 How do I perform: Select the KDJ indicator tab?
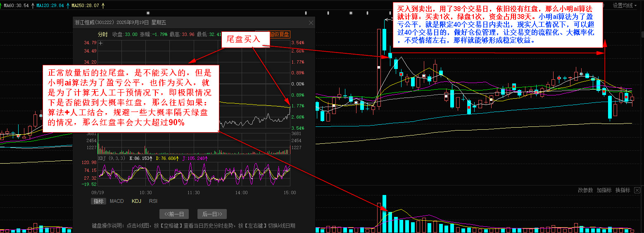[136, 201]
